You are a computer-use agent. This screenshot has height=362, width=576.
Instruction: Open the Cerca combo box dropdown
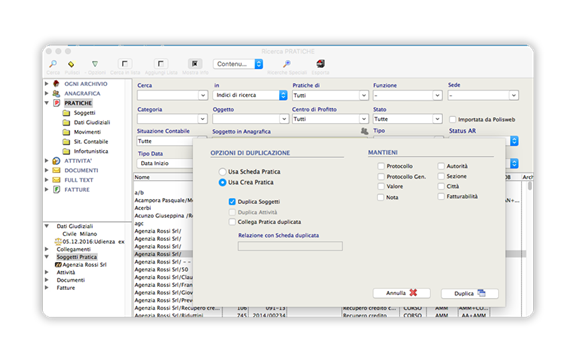click(203, 96)
